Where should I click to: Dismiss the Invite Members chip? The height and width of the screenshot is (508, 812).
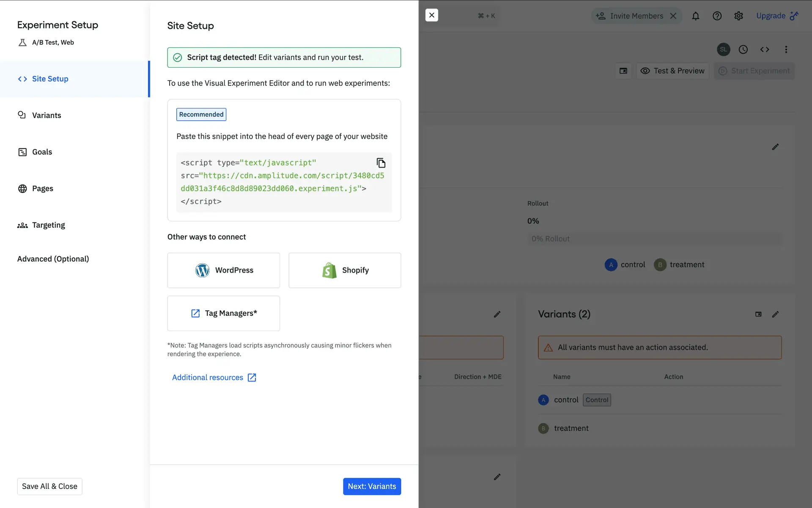pyautogui.click(x=673, y=16)
